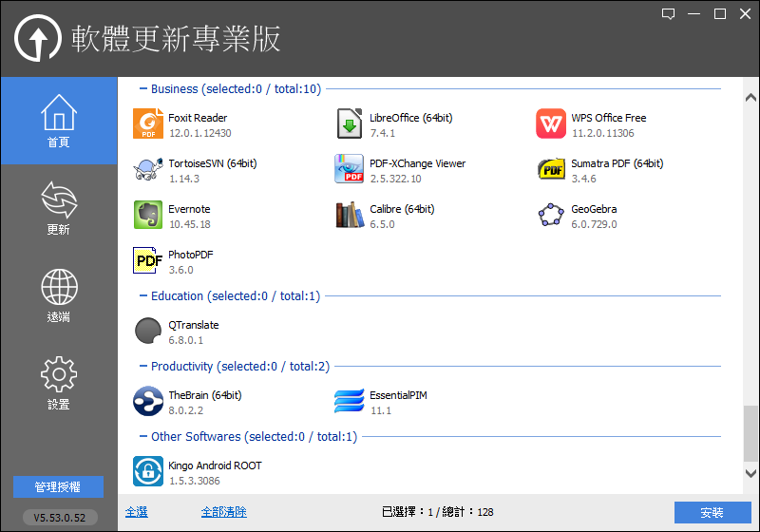
Task: Select TheBrain (64bit) text label
Action: [x=204, y=395]
